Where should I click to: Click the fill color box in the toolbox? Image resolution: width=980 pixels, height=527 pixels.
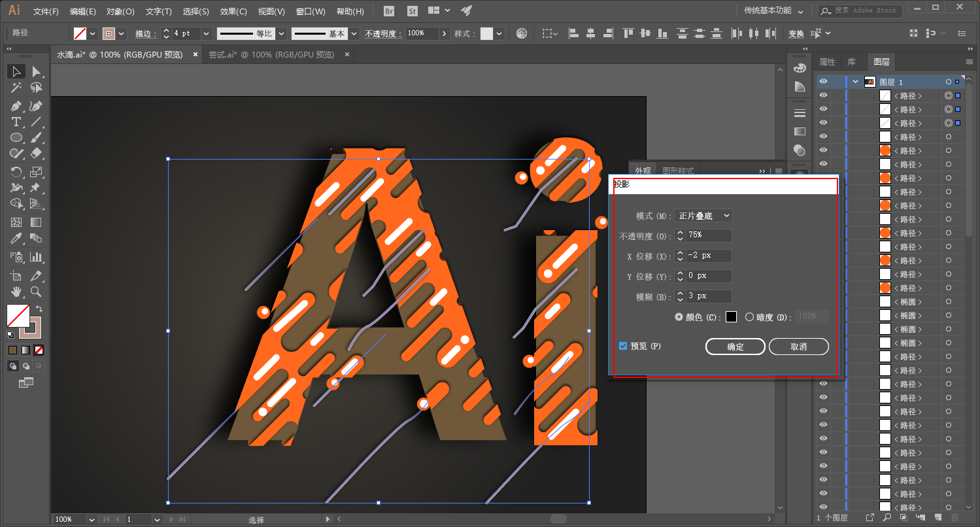tap(18, 316)
